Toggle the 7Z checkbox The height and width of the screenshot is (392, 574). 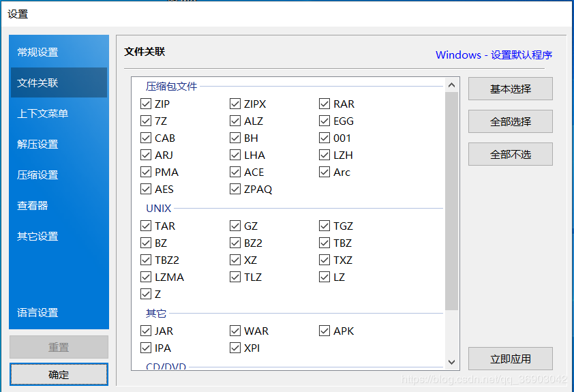pos(146,121)
